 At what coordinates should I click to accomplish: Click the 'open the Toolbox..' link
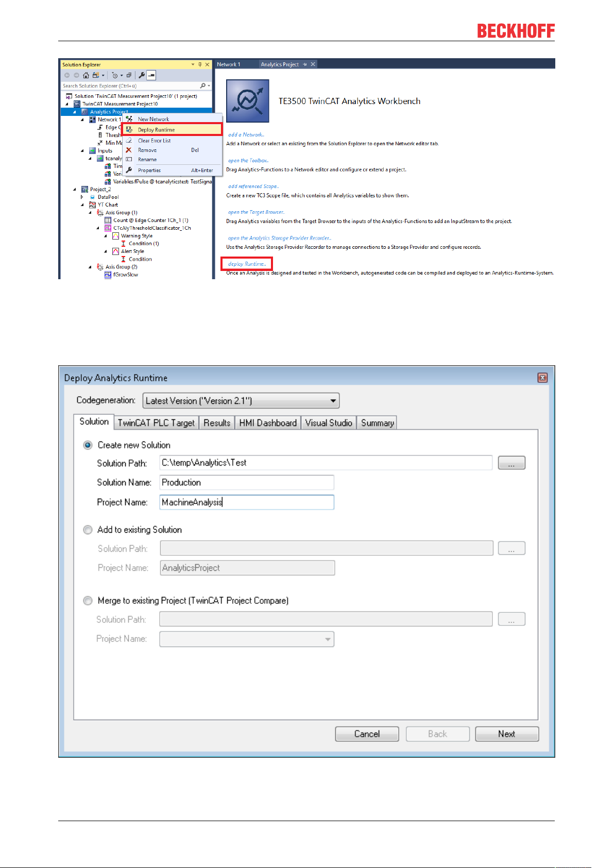[x=248, y=161]
